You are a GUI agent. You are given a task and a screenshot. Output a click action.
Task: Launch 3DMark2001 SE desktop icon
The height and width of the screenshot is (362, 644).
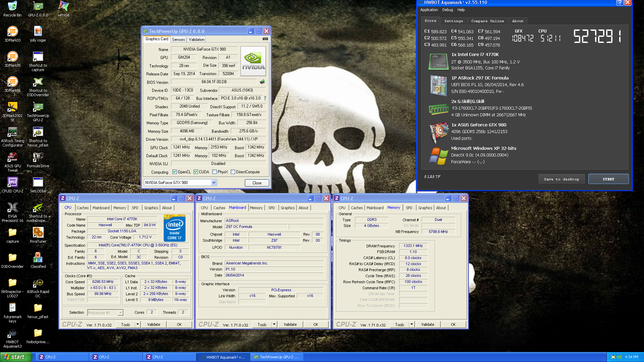click(12, 112)
